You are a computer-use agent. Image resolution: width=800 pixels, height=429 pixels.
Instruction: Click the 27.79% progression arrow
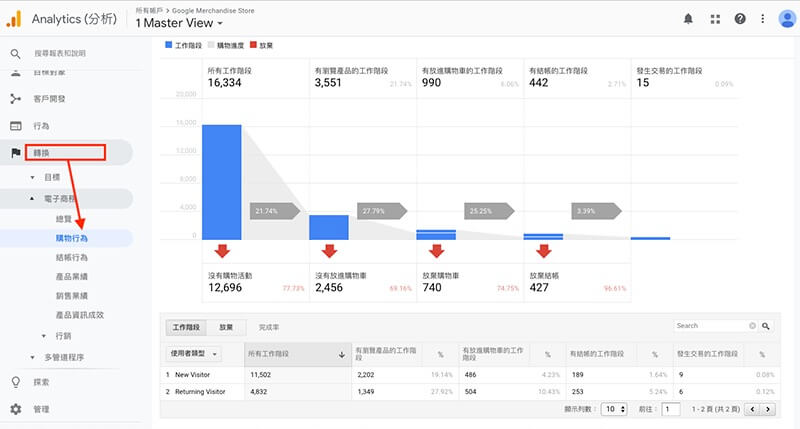click(382, 211)
